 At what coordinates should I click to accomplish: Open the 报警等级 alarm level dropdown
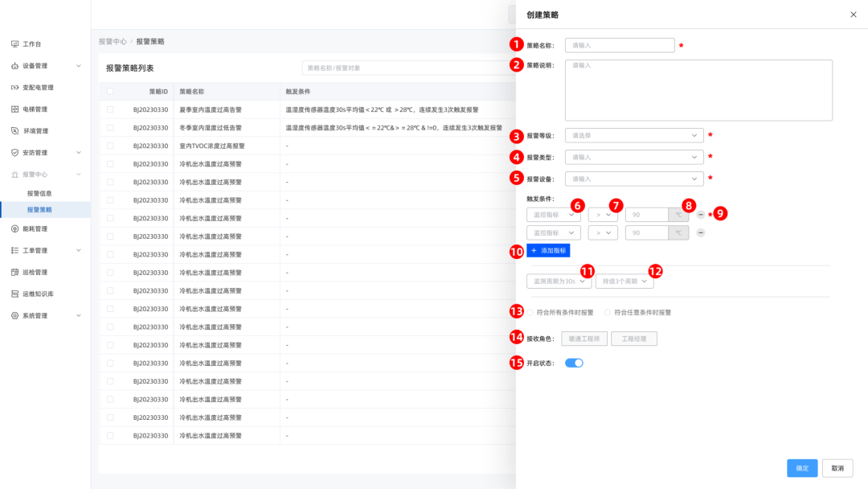pos(634,134)
